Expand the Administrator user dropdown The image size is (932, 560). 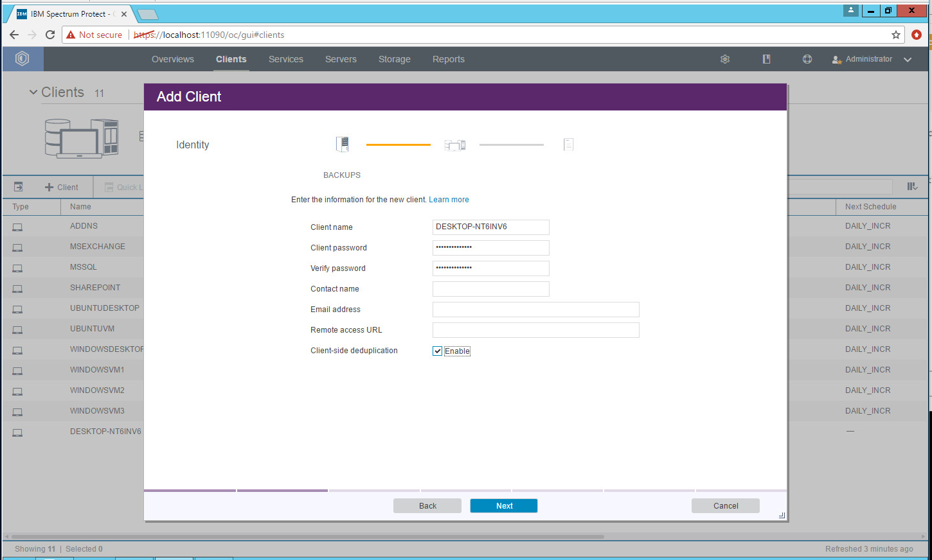[872, 59]
